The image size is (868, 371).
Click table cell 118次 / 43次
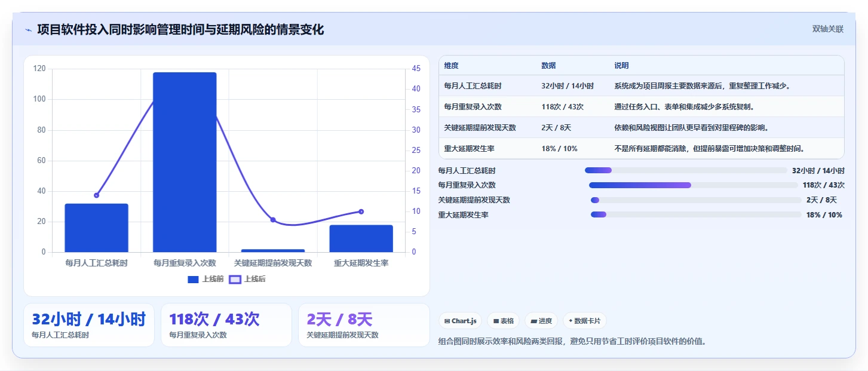pos(562,107)
